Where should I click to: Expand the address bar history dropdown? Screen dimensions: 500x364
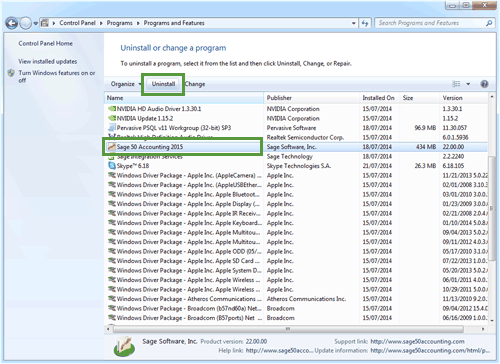pos(353,23)
